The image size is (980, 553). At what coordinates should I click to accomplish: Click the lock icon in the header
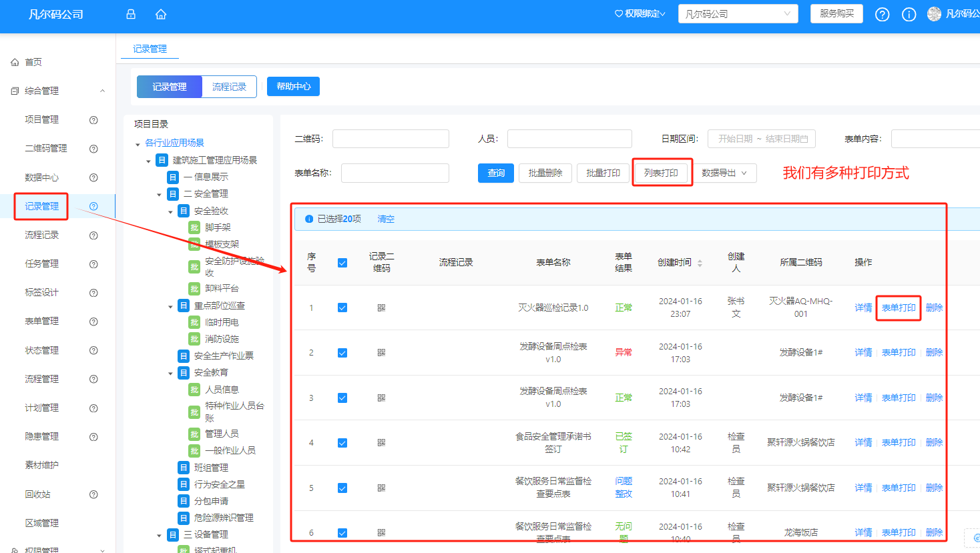(131, 13)
